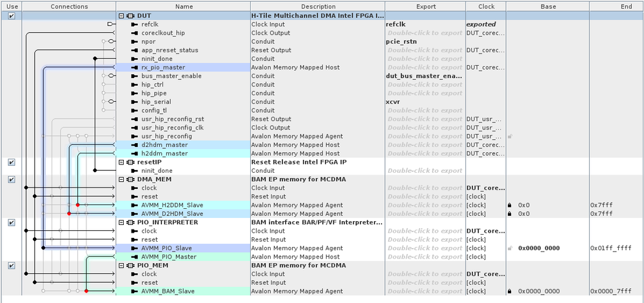Click the interface icon beside d2hdm_master
The image size is (644, 303).
click(135, 145)
